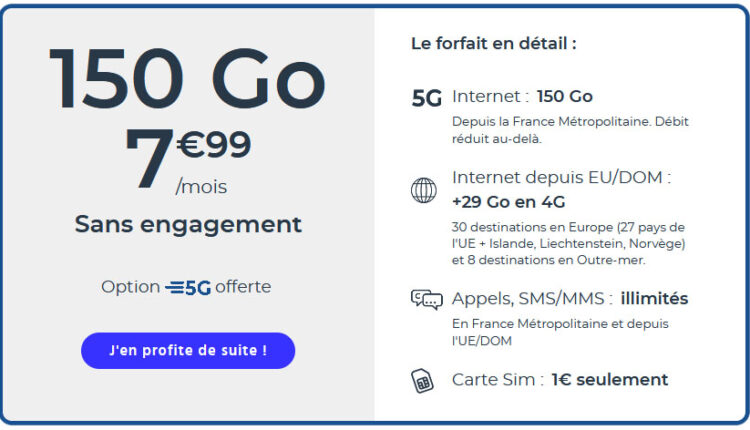The width and height of the screenshot is (750, 430).
Task: Click the '/mois' label under price
Action: click(x=201, y=187)
